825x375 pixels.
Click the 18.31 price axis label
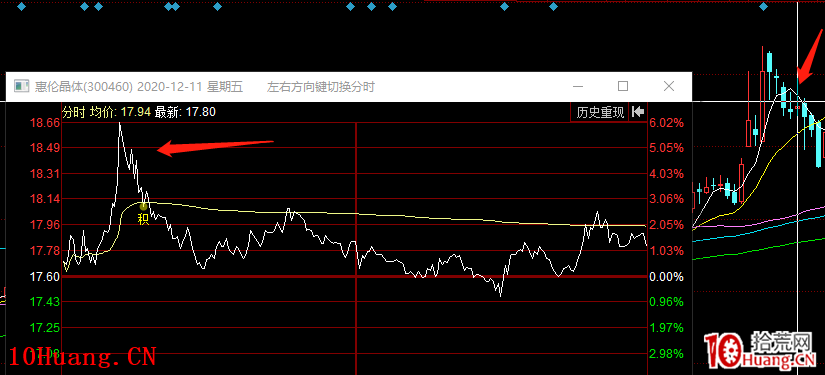(46, 174)
